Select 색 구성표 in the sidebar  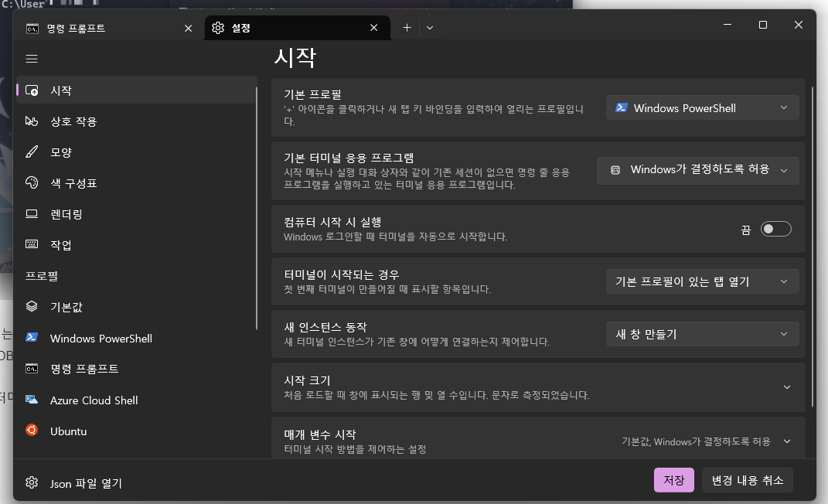(137, 183)
